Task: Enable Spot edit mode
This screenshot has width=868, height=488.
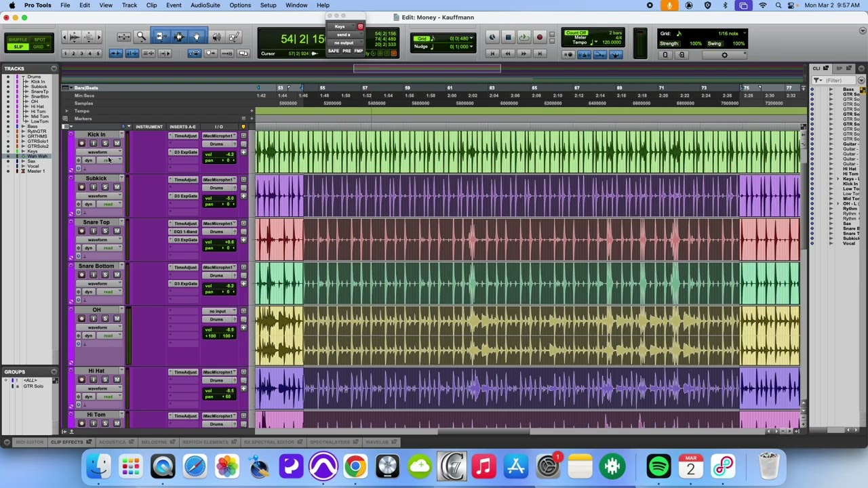Action: (x=39, y=39)
